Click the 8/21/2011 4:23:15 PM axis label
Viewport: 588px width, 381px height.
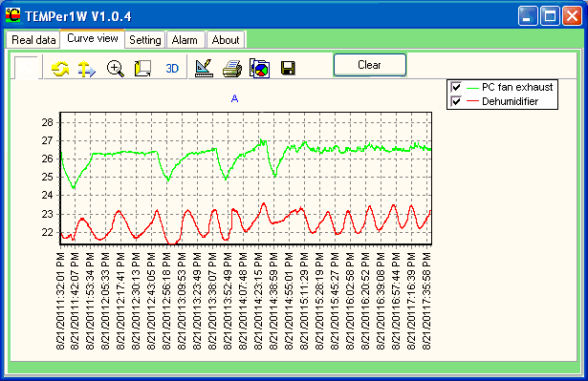259,301
